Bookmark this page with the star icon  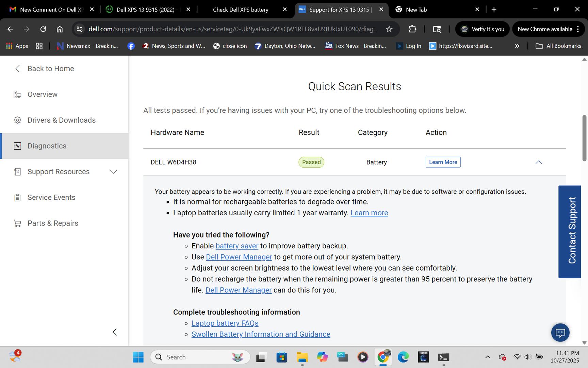pyautogui.click(x=389, y=29)
